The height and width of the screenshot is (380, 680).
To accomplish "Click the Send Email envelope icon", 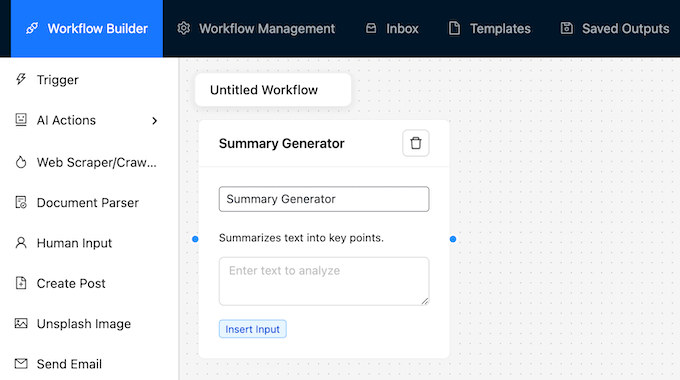I will [21, 364].
